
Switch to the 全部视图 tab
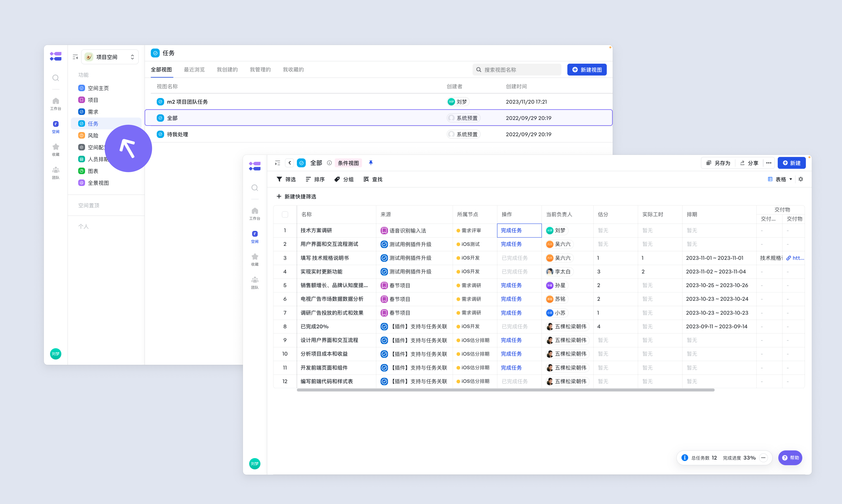tap(161, 70)
